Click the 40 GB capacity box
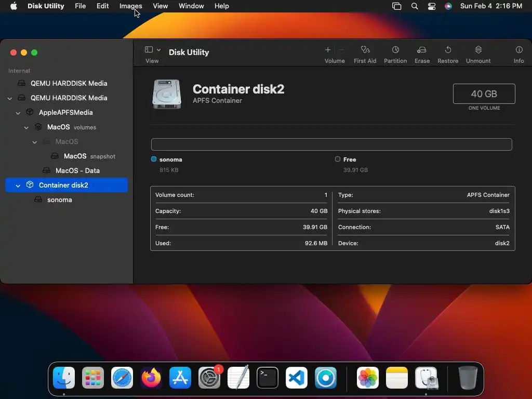Viewport: 532px width, 399px height. pyautogui.click(x=484, y=94)
